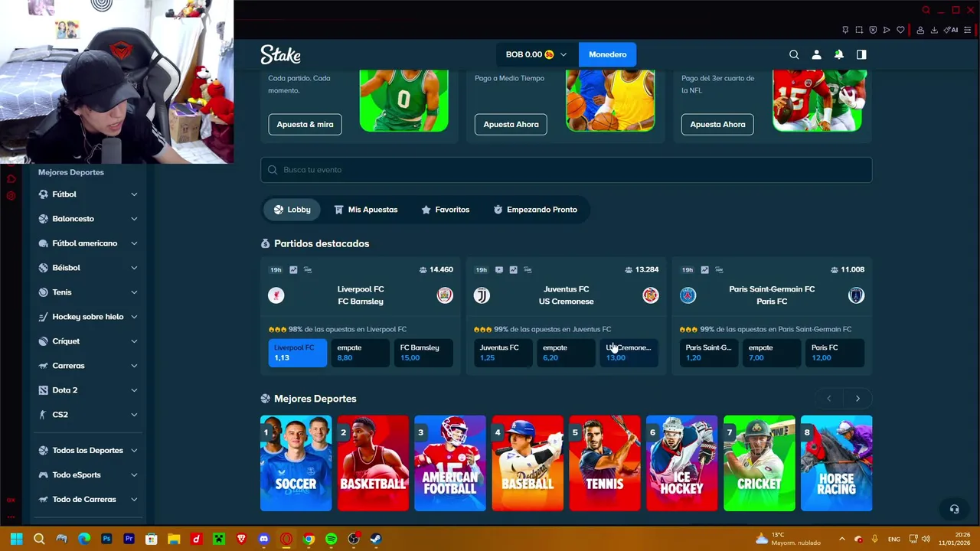Click Apuesta Ahora under Pago a Medio Tiempo
980x551 pixels.
(511, 124)
